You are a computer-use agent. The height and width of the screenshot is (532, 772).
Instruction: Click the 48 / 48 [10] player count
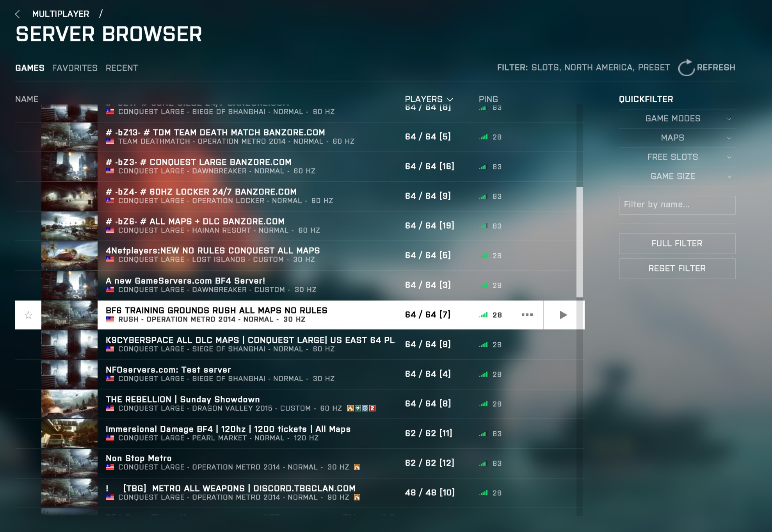coord(430,493)
